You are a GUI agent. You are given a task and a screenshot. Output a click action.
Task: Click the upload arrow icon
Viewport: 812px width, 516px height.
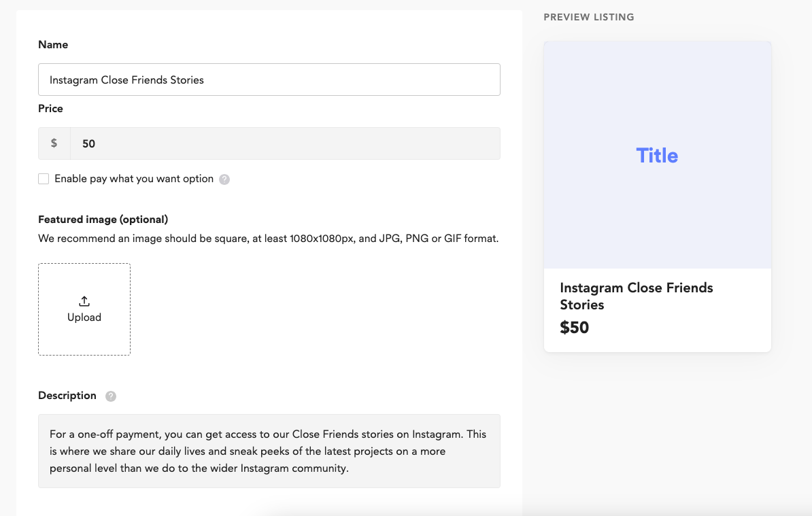point(84,301)
